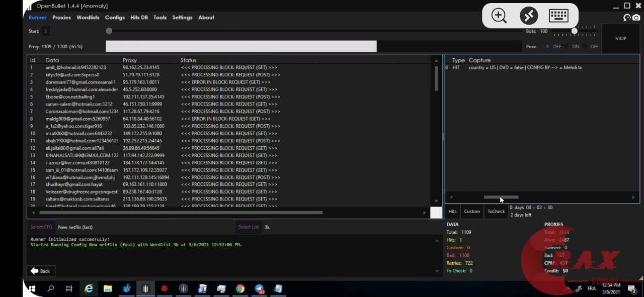Viewport: 644px width, 297px height.
Task: Open File Explorer from the taskbar
Action: pos(107,288)
